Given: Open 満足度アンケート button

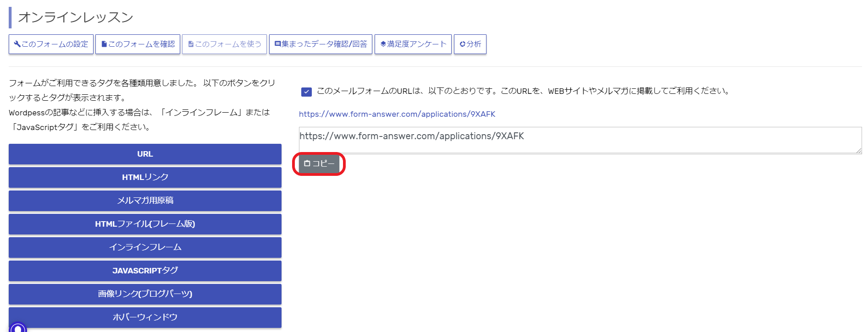Looking at the screenshot, I should click(413, 44).
